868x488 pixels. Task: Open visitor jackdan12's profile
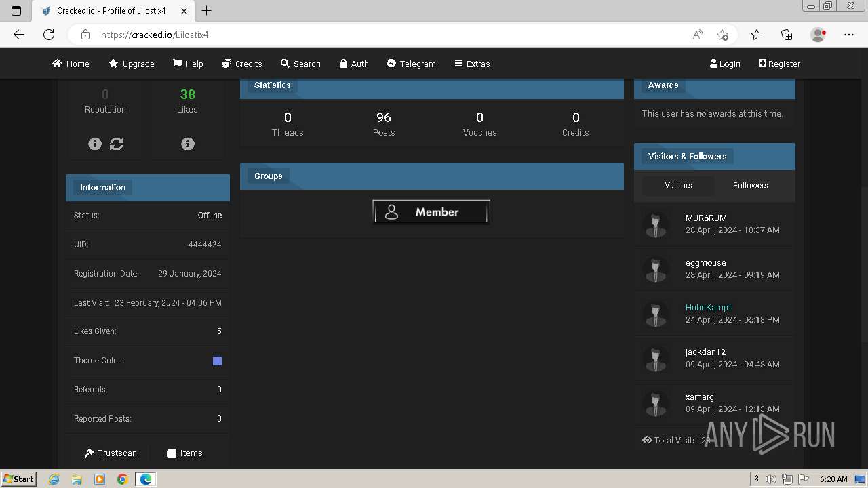click(705, 352)
